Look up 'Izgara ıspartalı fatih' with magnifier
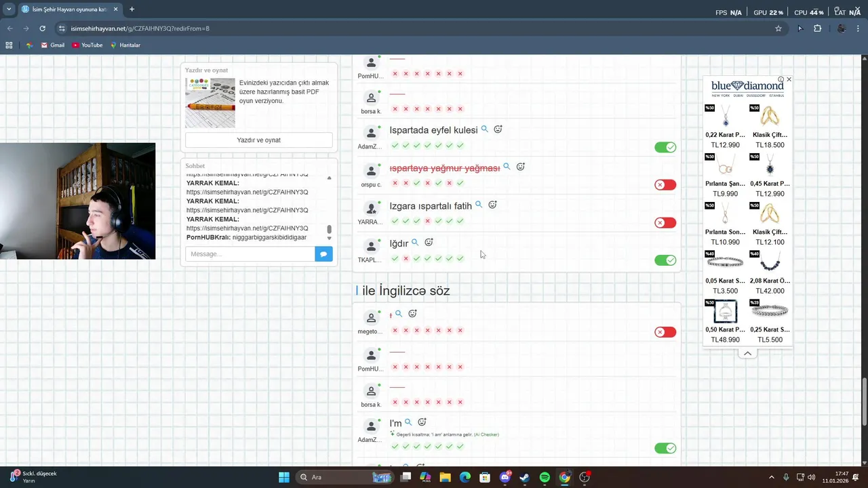 point(479,205)
